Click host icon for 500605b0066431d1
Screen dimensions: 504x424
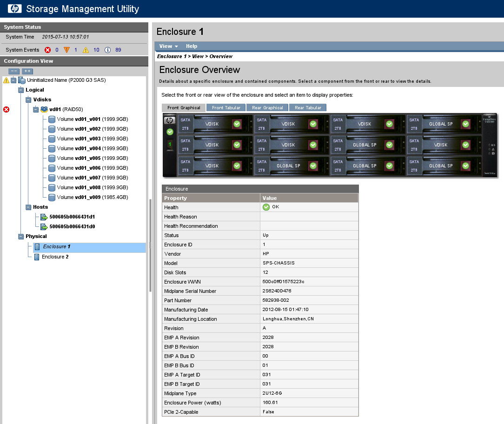coord(44,217)
